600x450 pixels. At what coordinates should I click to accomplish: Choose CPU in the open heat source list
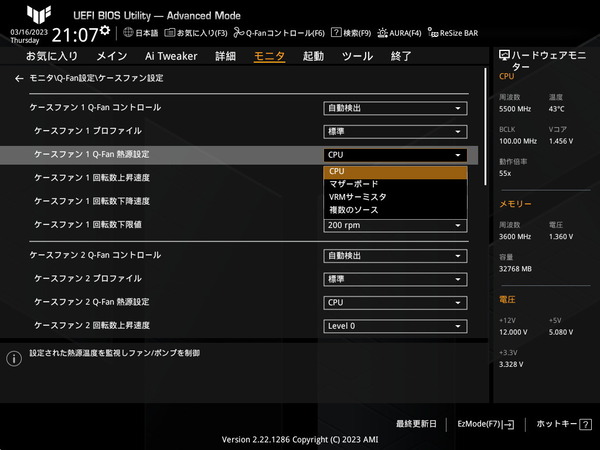[x=395, y=172]
